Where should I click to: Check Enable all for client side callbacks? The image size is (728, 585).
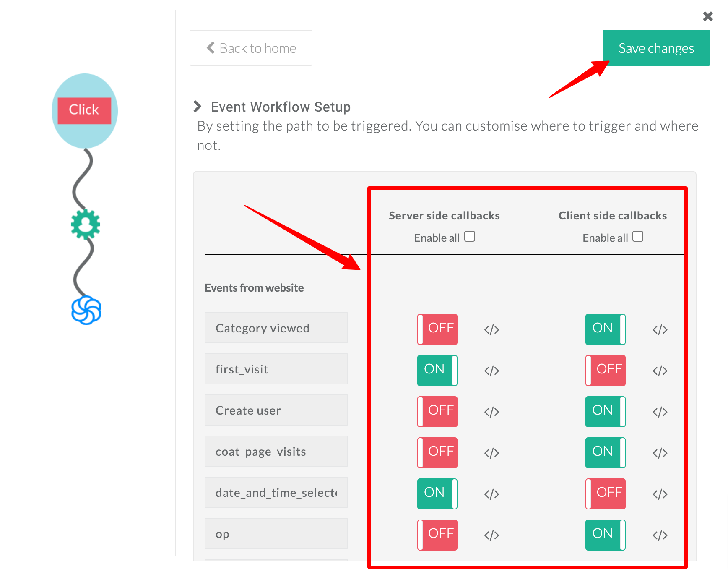tap(638, 237)
